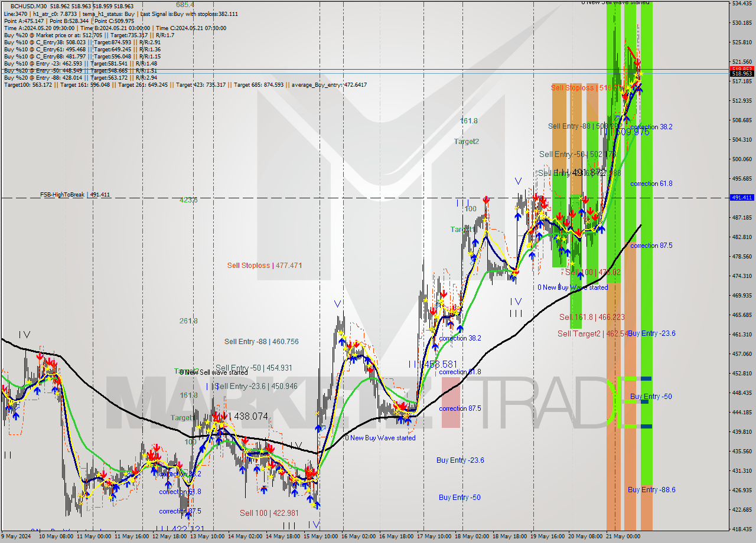The height and width of the screenshot is (543, 756).
Task: Click the 438.074 wave label
Action: tap(251, 416)
